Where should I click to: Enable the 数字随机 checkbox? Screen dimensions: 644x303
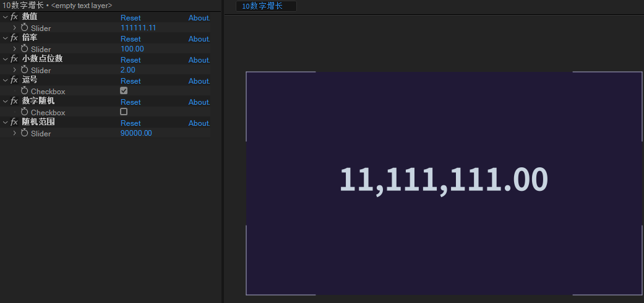(124, 112)
